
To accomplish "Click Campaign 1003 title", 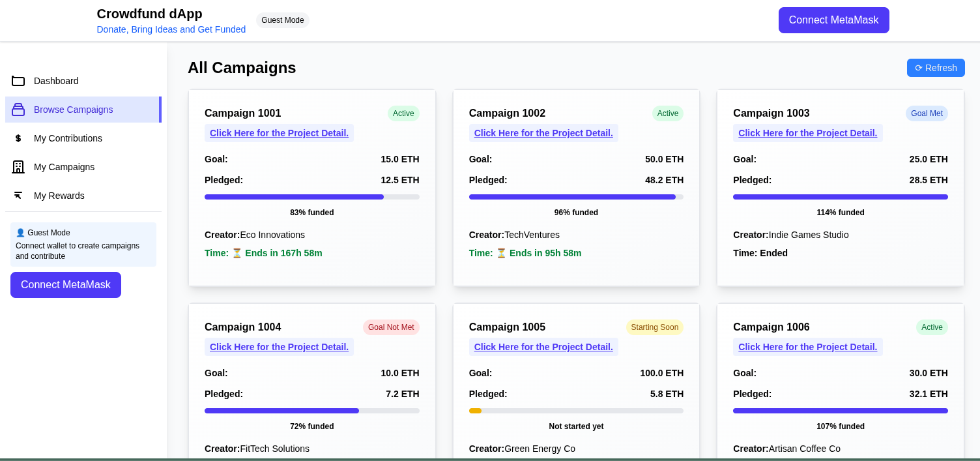I will coord(771,113).
